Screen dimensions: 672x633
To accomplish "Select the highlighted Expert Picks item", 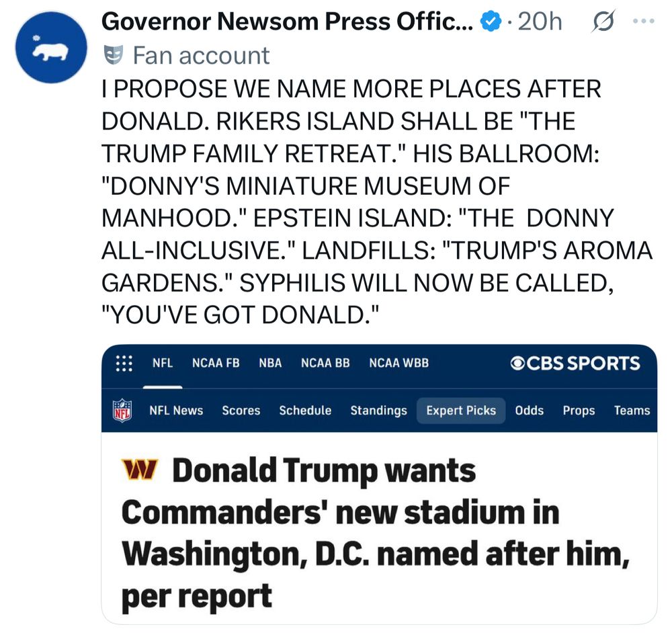I will coord(461,411).
